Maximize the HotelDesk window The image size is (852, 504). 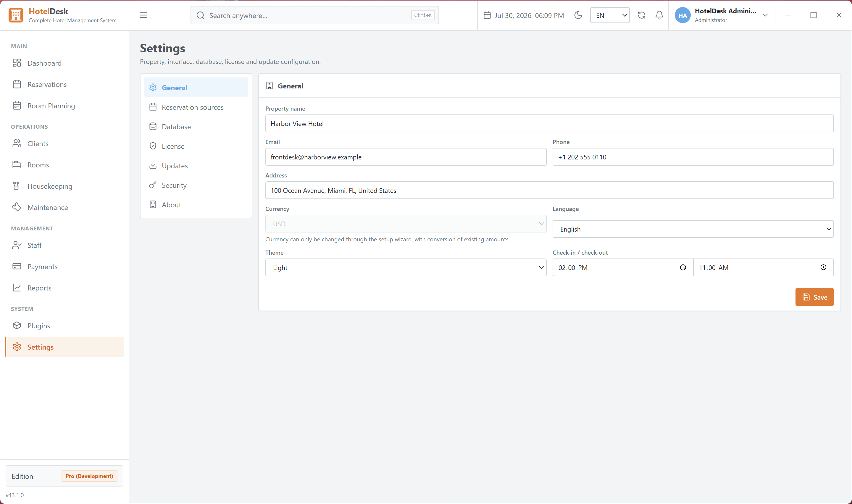813,15
